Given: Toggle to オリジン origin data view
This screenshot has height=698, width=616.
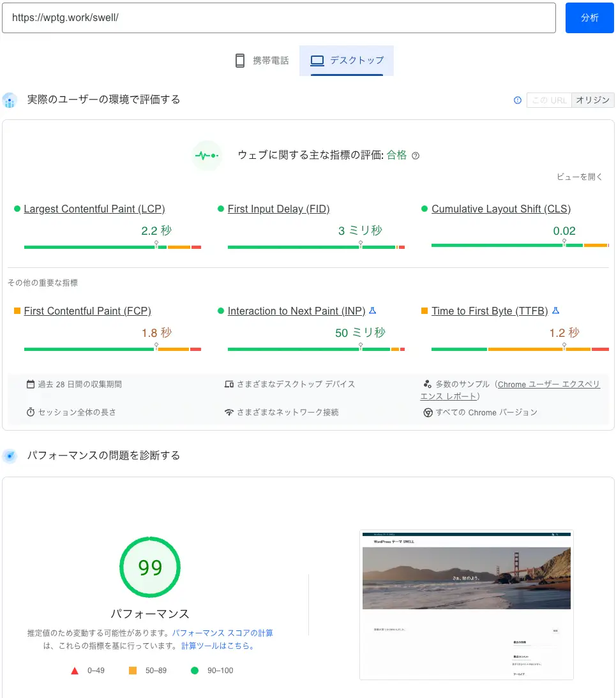Looking at the screenshot, I should (593, 100).
